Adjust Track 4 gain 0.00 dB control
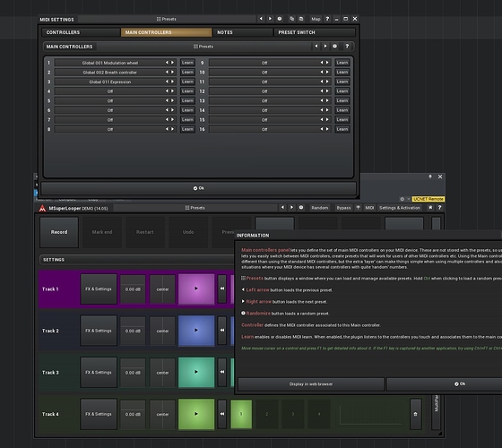Viewport: 502px width, 448px height. pos(133,414)
